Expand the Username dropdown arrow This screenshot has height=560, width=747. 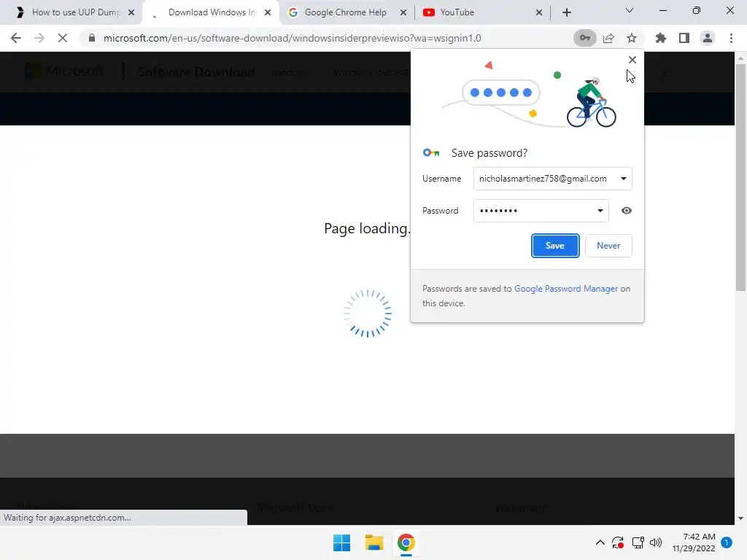pyautogui.click(x=623, y=179)
